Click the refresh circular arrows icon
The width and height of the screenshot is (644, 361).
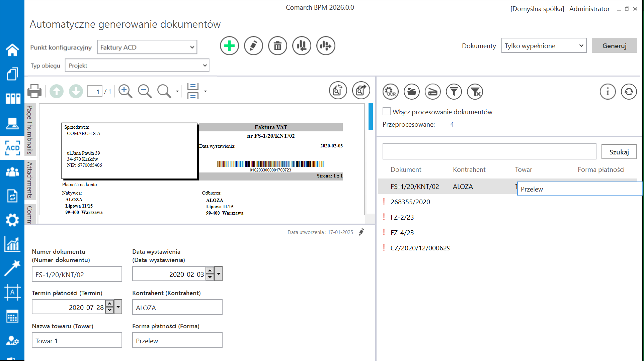[x=629, y=92]
